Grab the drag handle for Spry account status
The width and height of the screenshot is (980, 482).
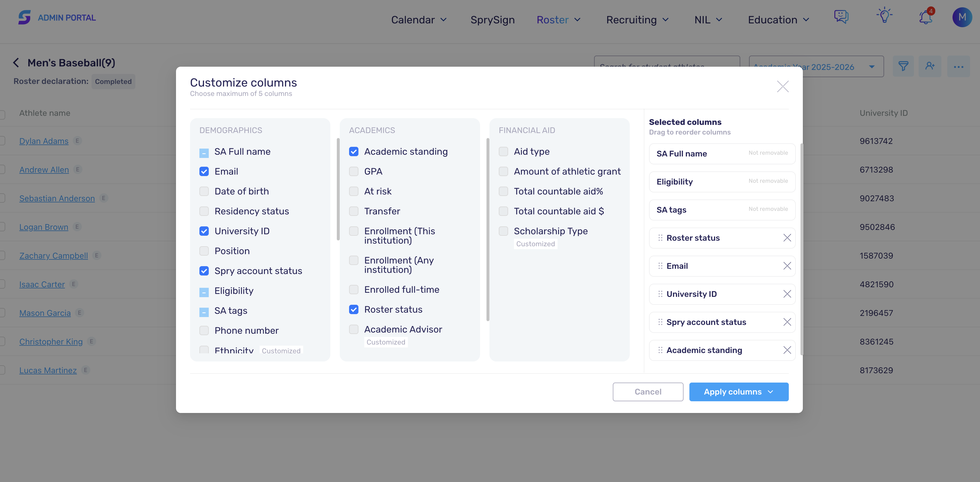coord(660,322)
